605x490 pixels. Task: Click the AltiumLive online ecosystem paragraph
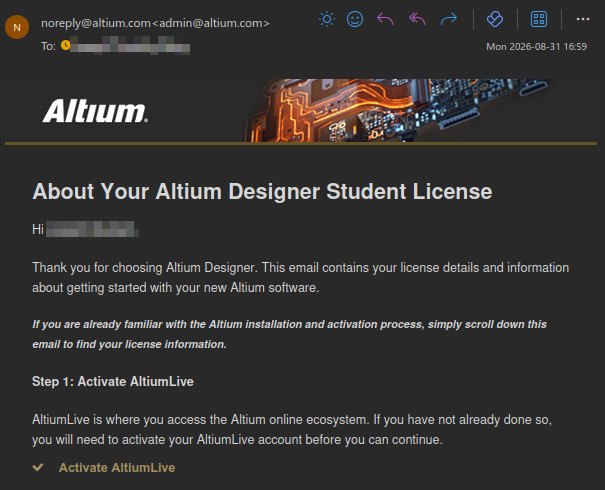pyautogui.click(x=292, y=429)
